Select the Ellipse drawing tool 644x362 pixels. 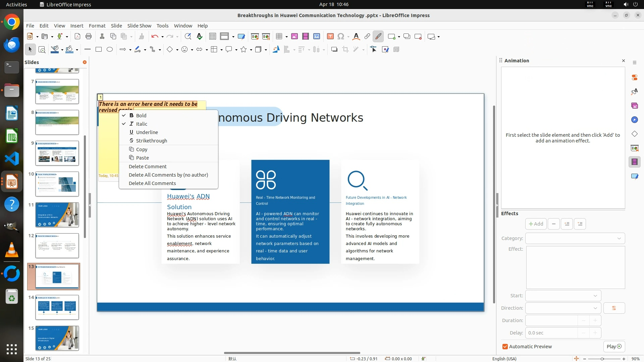(x=110, y=50)
